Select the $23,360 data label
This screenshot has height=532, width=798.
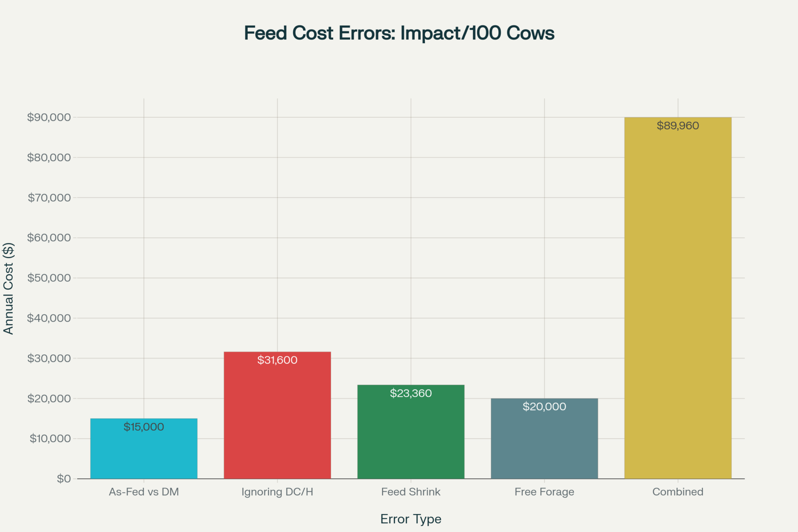(411, 393)
